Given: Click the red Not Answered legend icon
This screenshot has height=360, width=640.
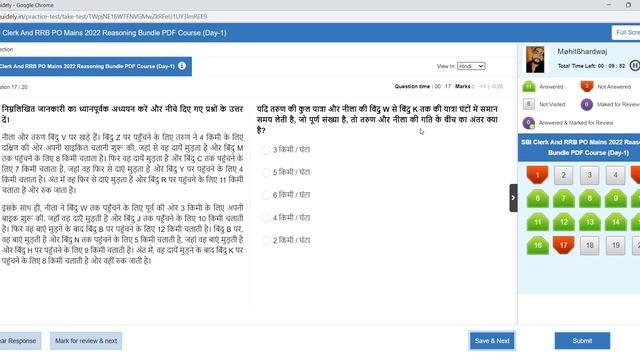Looking at the screenshot, I should click(x=587, y=87).
